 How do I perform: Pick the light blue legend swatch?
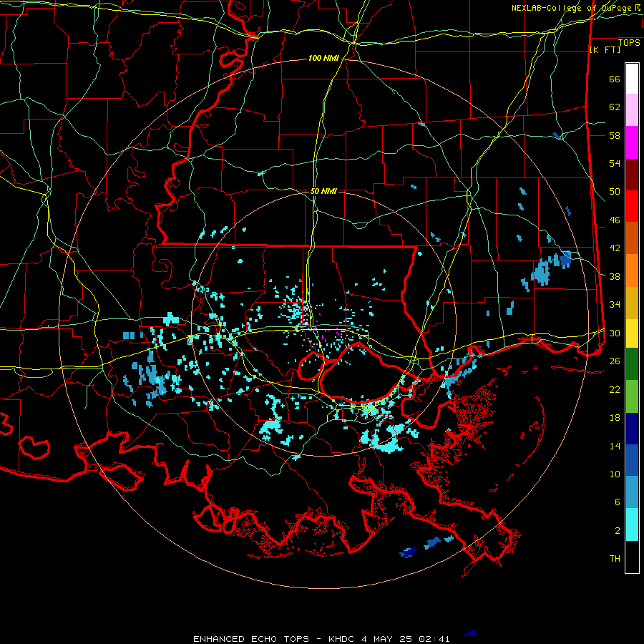tap(632, 492)
